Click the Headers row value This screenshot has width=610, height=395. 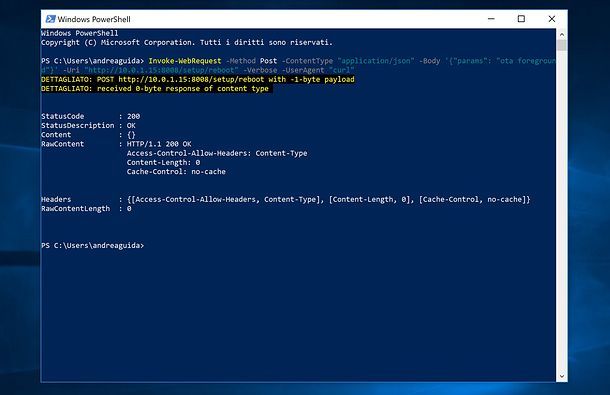[x=329, y=200]
